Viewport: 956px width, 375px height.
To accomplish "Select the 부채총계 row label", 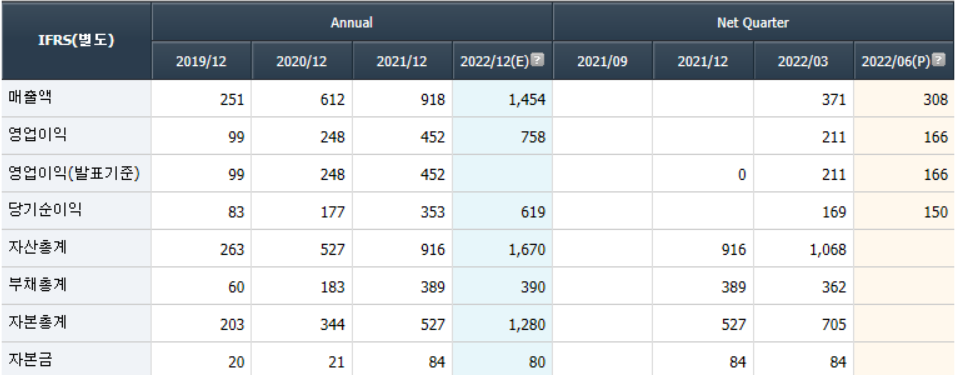I will (x=37, y=285).
